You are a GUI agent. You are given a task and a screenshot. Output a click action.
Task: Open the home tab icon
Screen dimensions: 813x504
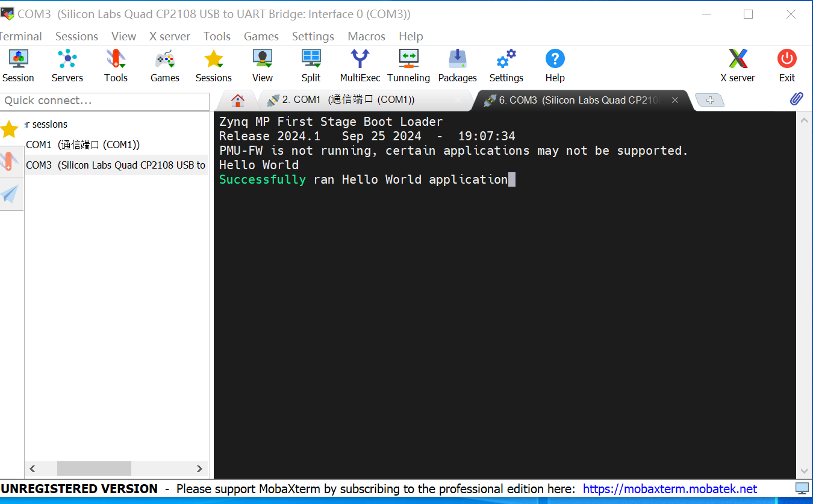point(238,100)
